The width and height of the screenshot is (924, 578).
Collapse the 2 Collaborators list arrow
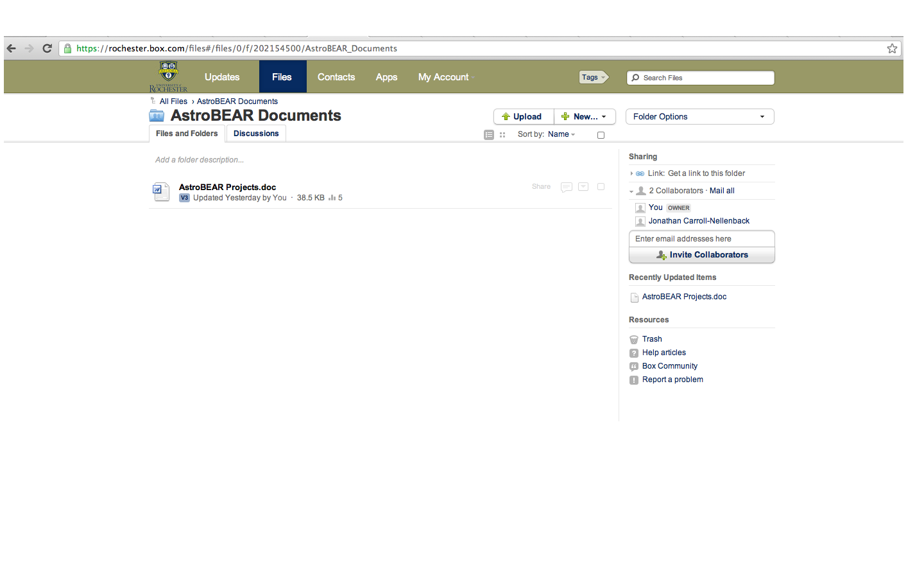631,191
